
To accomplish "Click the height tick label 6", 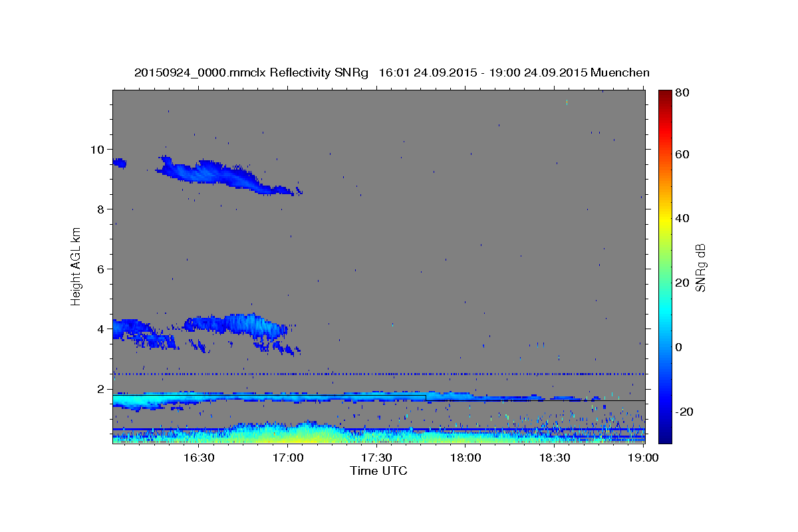I will tap(102, 269).
